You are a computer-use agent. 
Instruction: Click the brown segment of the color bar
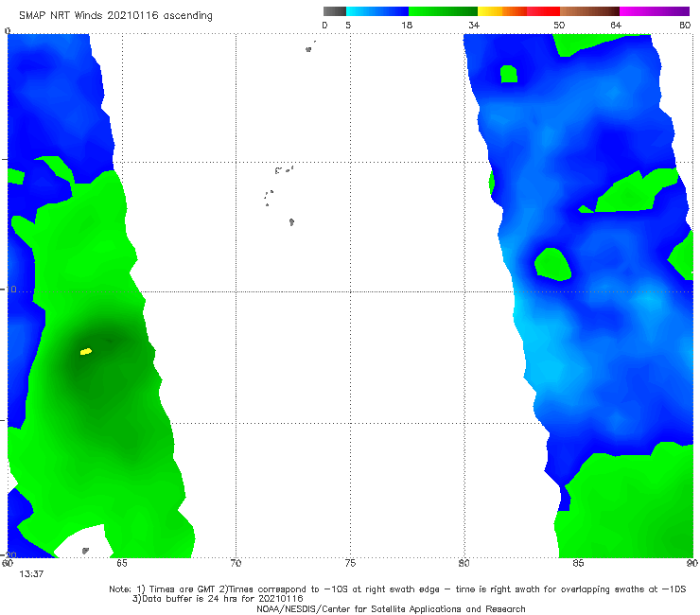point(589,11)
